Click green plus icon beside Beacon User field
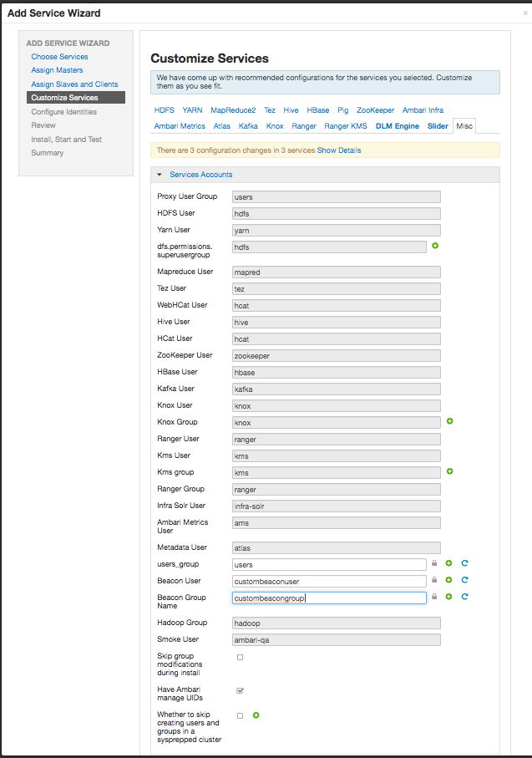The image size is (532, 758). (448, 580)
